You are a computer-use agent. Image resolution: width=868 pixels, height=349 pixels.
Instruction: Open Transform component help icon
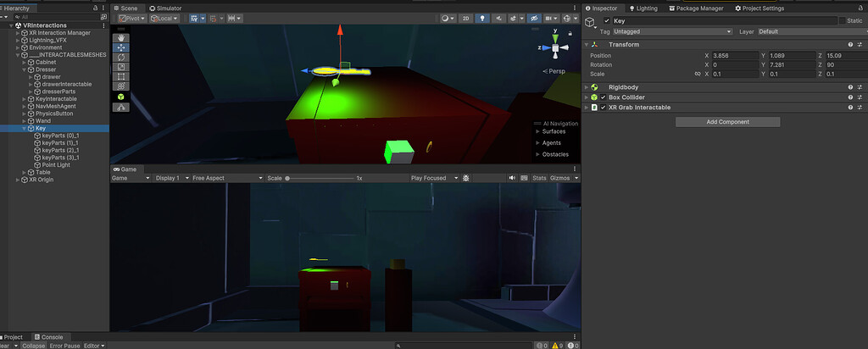pos(849,44)
